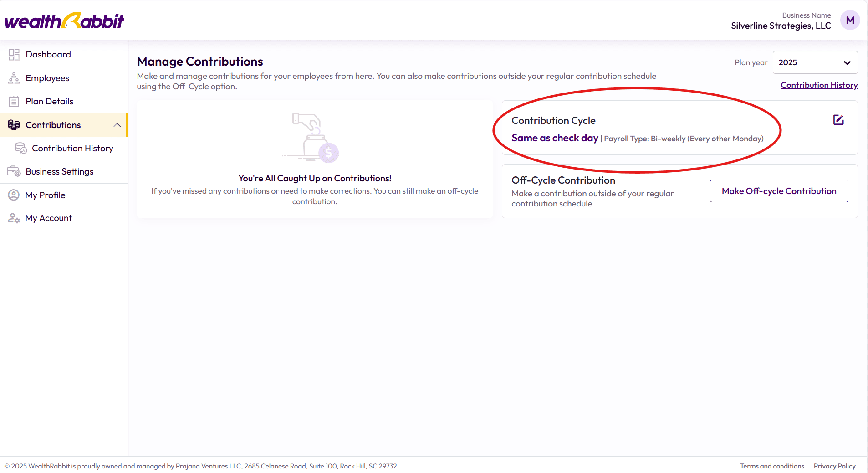Image resolution: width=868 pixels, height=473 pixels.
Task: Click the Business Settings briefcase icon
Action: click(x=14, y=172)
